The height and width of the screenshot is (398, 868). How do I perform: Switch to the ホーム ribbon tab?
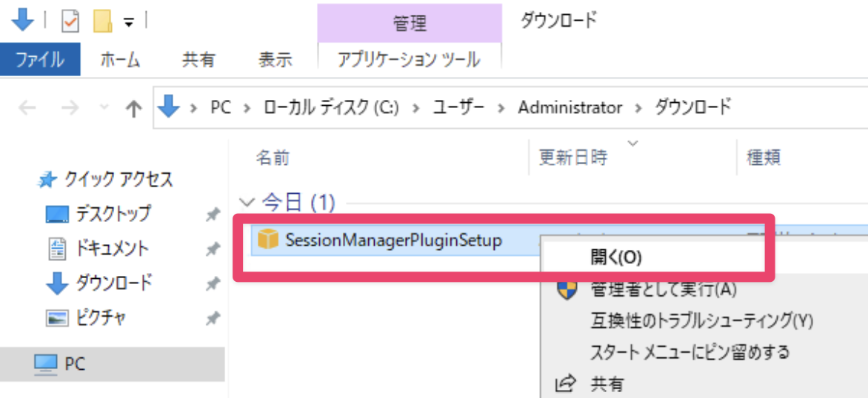[x=120, y=60]
